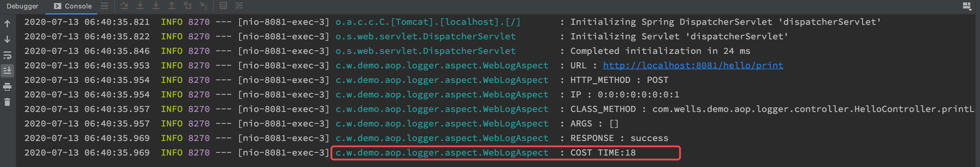Toggle soft-wrap in the console sidebar

tap(7, 55)
